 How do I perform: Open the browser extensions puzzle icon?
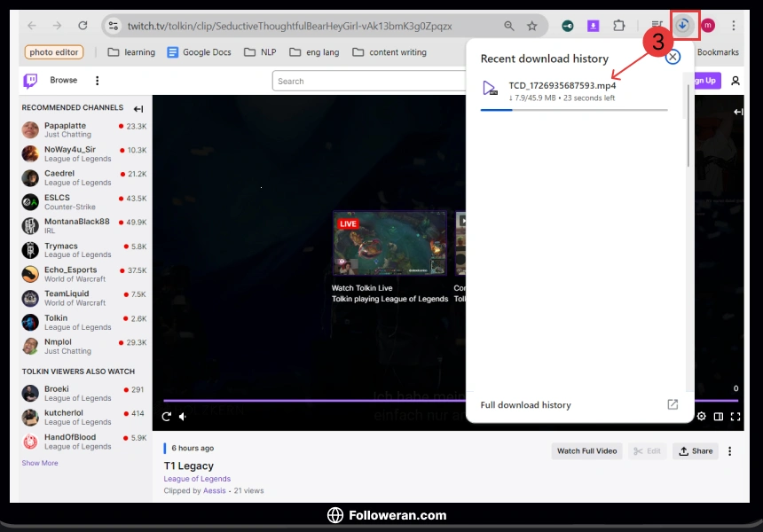[x=619, y=26]
